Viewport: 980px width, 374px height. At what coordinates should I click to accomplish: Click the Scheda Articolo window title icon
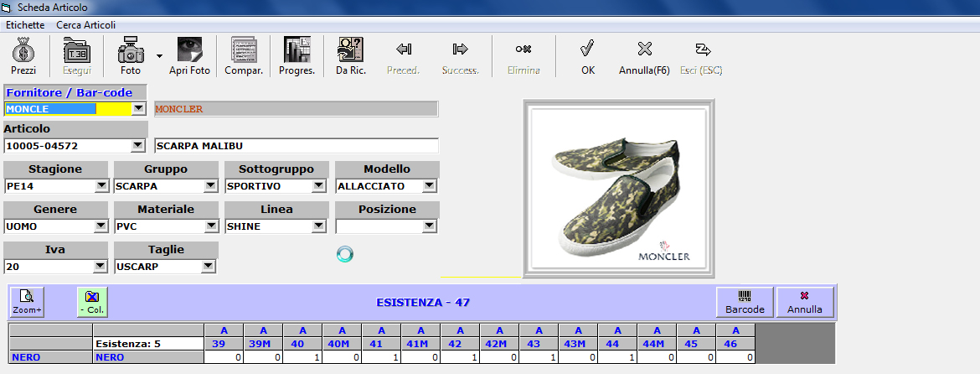click(8, 8)
